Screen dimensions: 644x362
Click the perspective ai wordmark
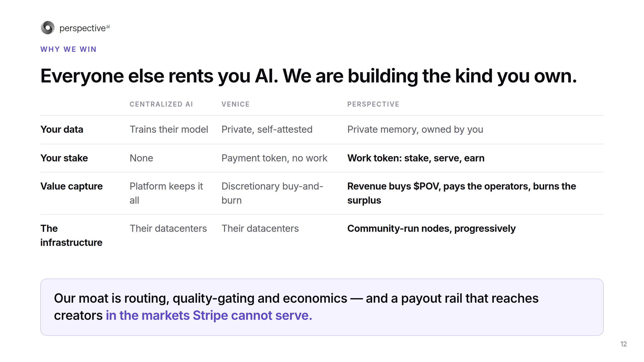(85, 28)
